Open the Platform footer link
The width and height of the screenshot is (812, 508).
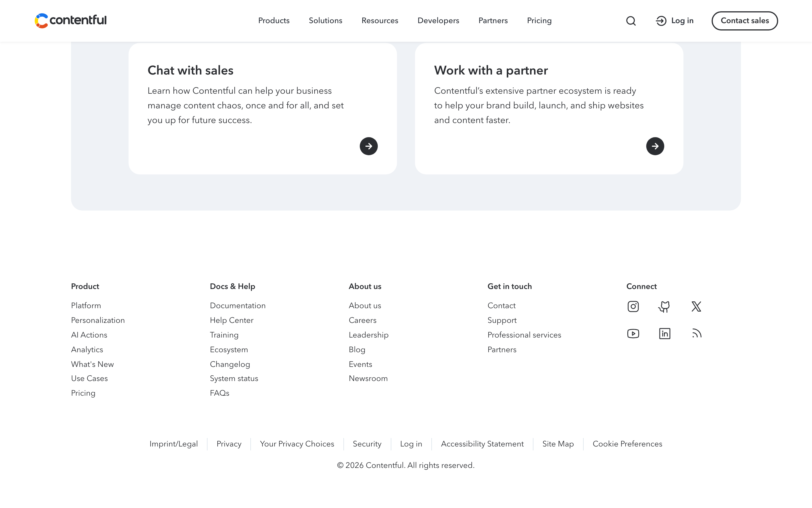tap(86, 306)
